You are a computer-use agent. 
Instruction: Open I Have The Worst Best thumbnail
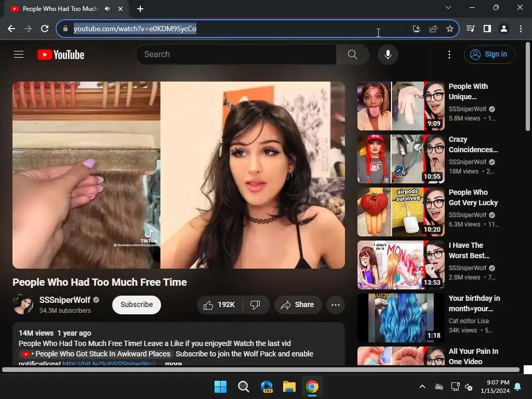pos(401,264)
